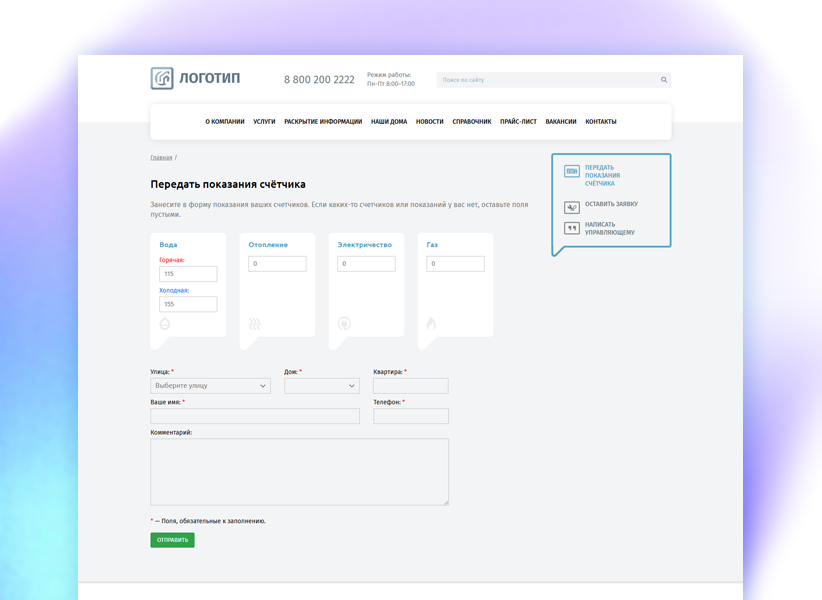822x600 pixels.
Task: Click the Оставить заявку sidebar link
Action: coord(611,204)
